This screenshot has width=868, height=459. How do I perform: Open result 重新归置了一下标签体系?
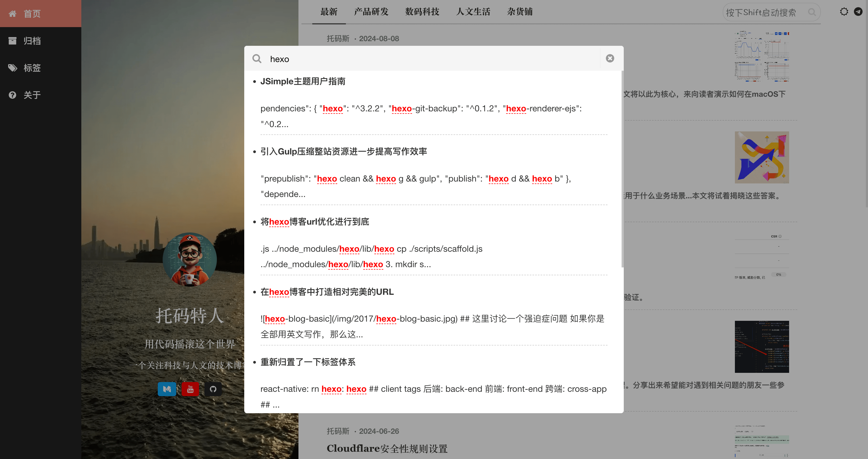[x=308, y=362]
